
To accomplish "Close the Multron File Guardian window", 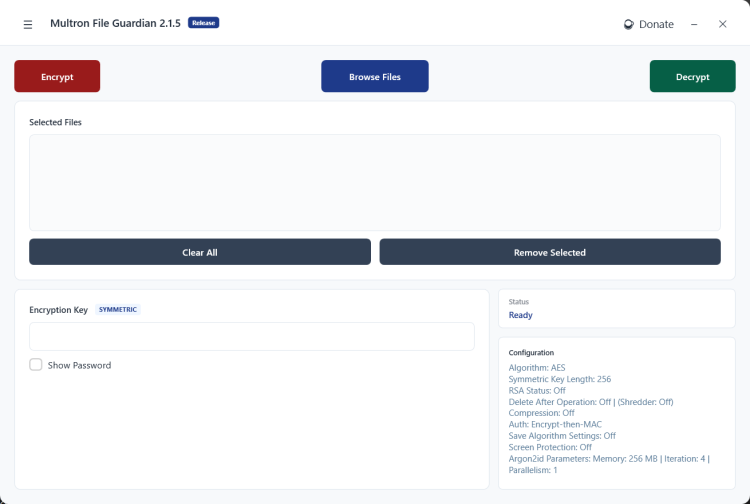I will click(722, 24).
